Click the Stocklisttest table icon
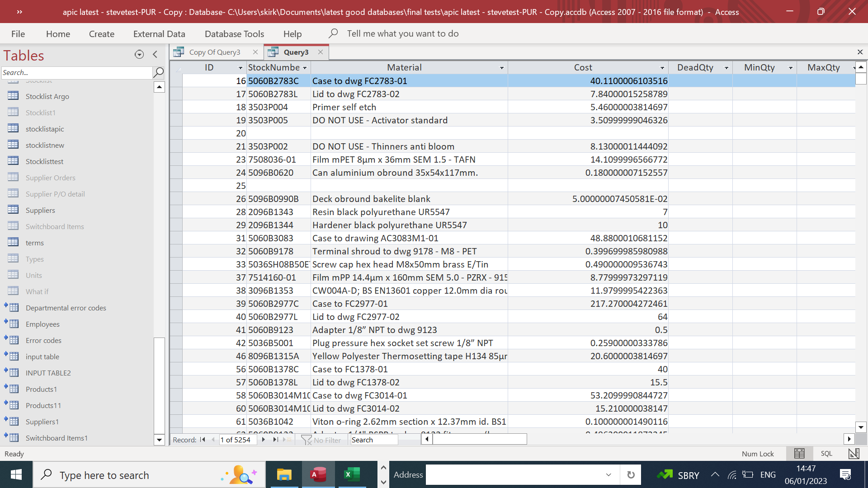The height and width of the screenshot is (488, 868). [x=14, y=161]
